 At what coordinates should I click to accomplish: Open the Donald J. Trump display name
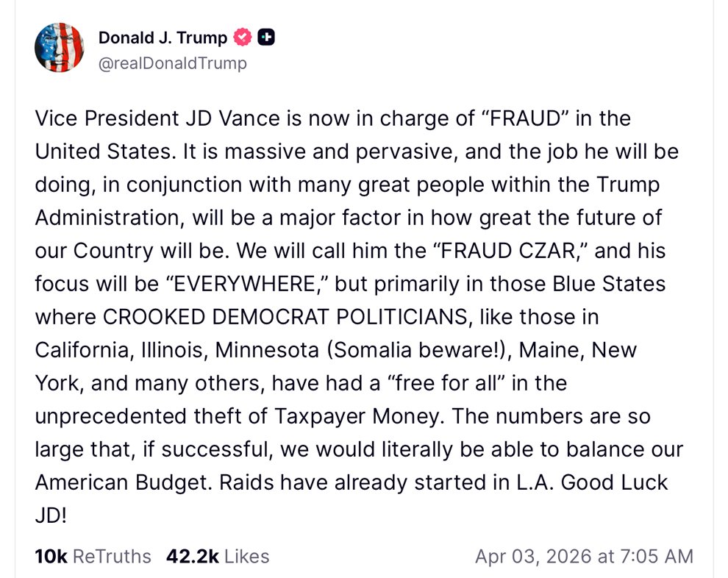tap(163, 38)
